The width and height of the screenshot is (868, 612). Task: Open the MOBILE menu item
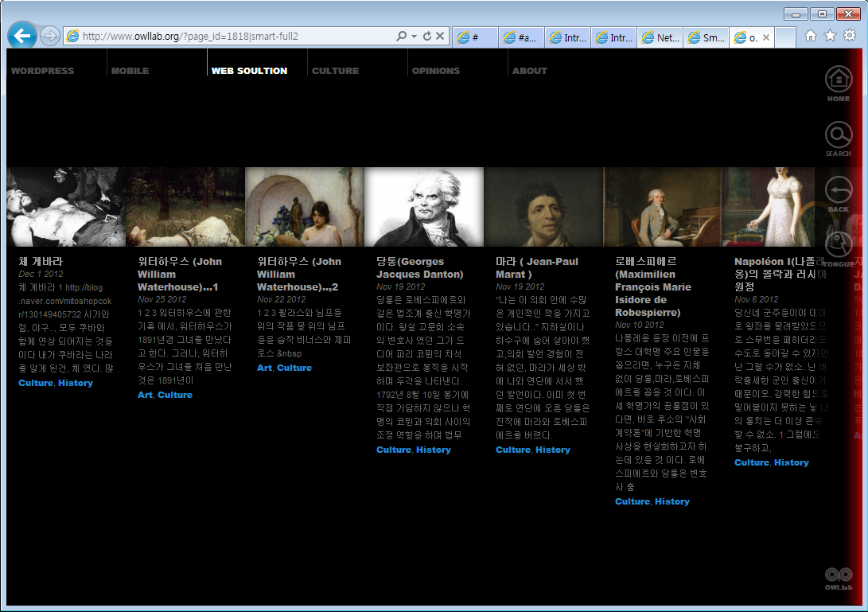click(x=130, y=71)
